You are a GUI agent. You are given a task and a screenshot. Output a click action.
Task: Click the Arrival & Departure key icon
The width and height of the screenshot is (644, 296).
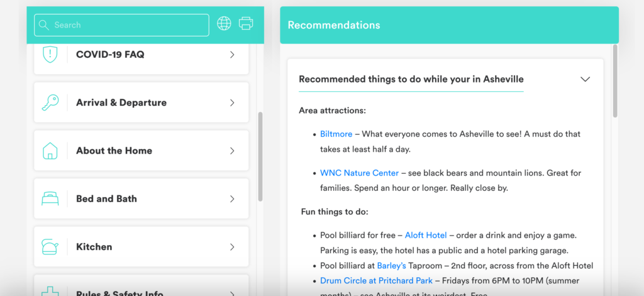click(x=50, y=103)
